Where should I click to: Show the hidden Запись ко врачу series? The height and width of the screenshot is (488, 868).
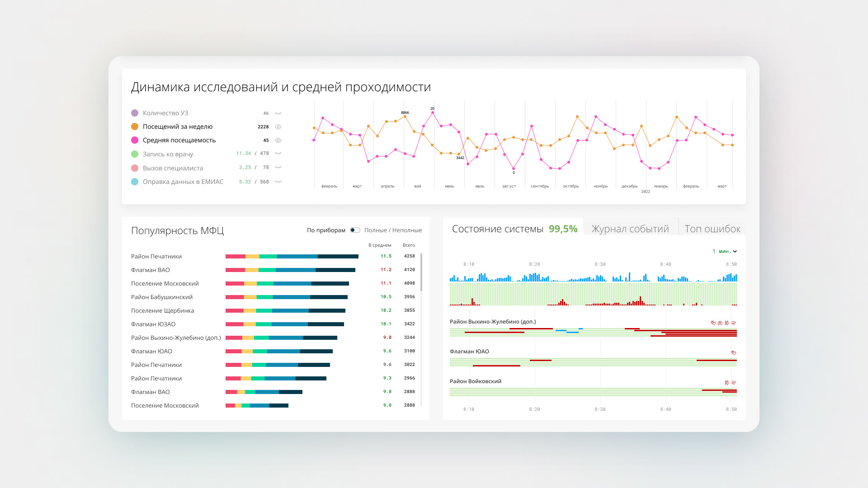point(278,154)
